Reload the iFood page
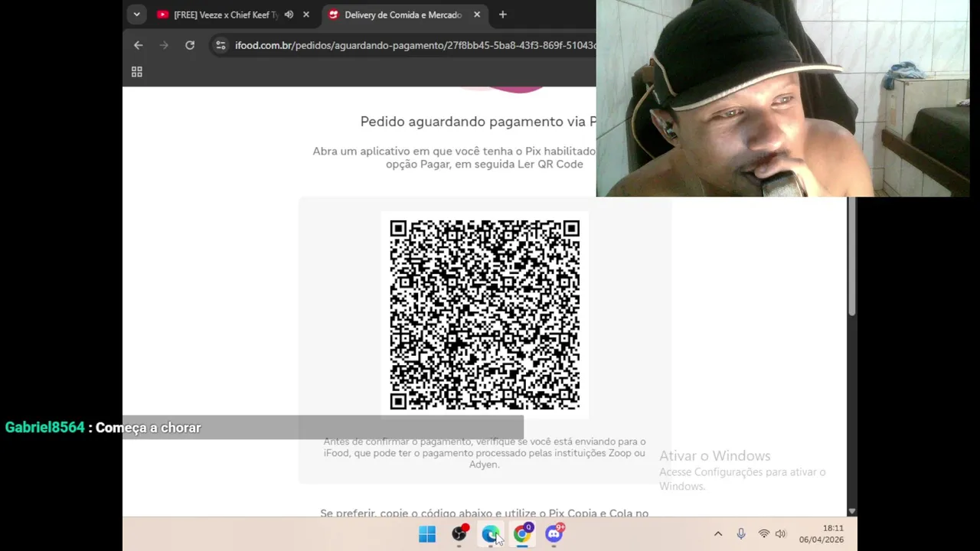This screenshot has height=551, width=980. point(190,45)
